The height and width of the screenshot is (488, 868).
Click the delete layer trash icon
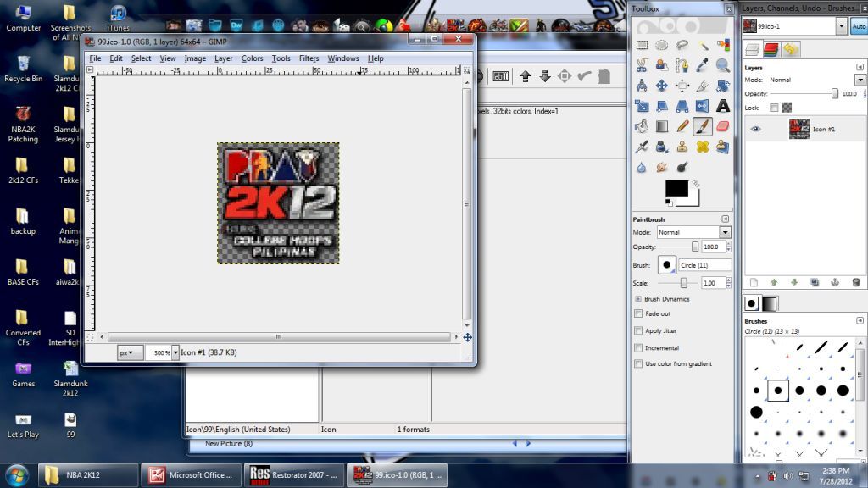coord(856,283)
